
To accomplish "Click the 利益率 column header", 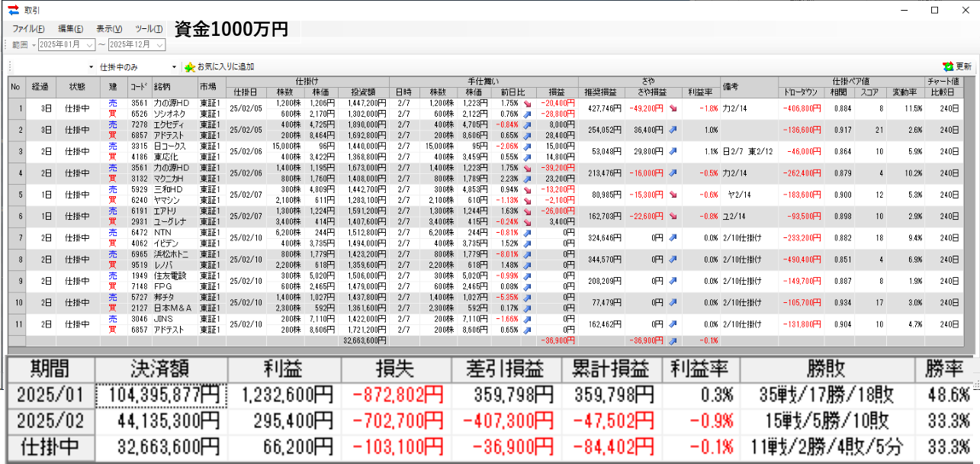I will 700,92.
